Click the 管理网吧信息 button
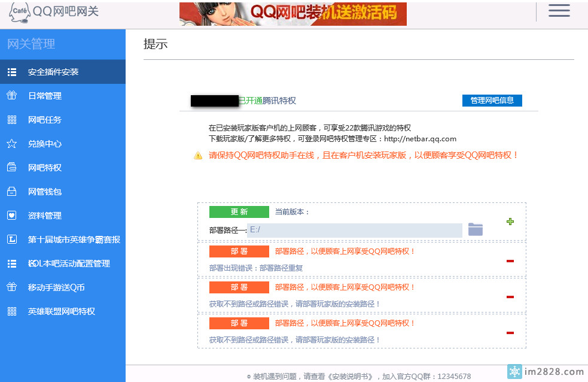The height and width of the screenshot is (382, 588). (x=492, y=100)
